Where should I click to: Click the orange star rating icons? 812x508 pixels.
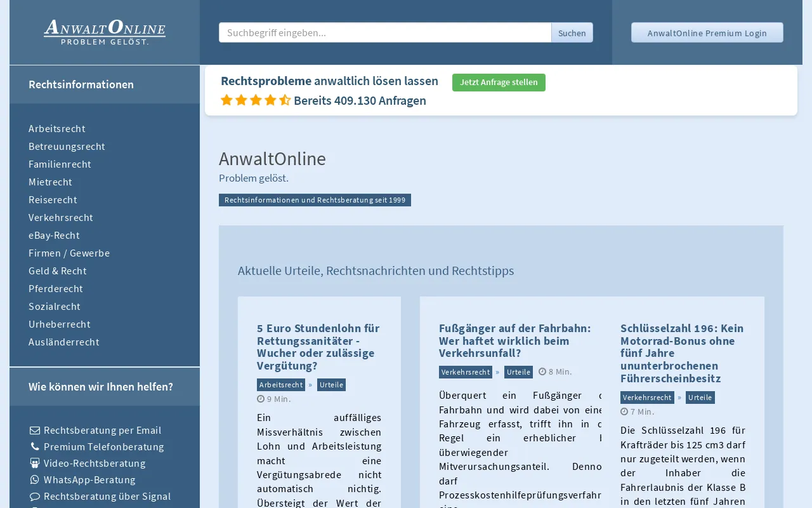point(256,100)
